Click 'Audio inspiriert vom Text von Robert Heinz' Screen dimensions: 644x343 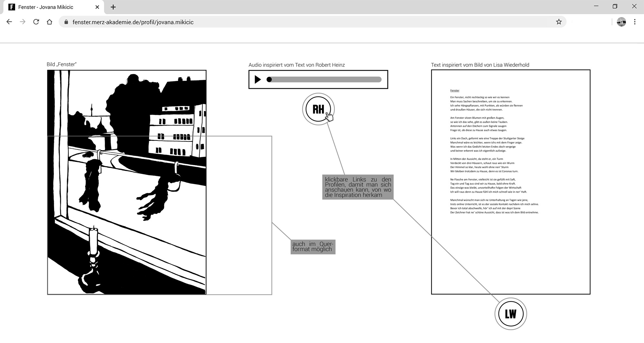[x=297, y=65]
